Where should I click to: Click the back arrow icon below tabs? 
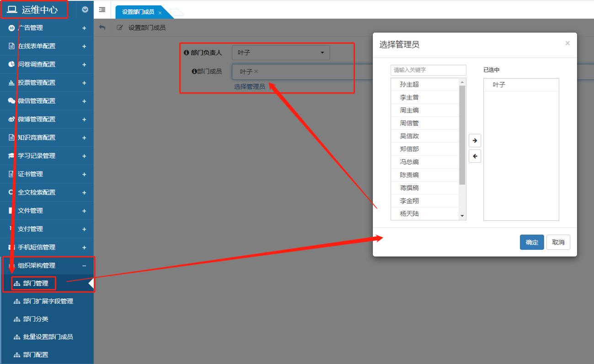(x=102, y=28)
